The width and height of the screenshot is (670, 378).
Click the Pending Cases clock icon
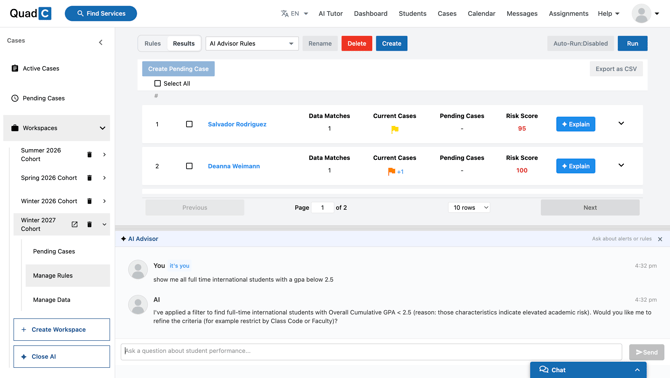15,98
